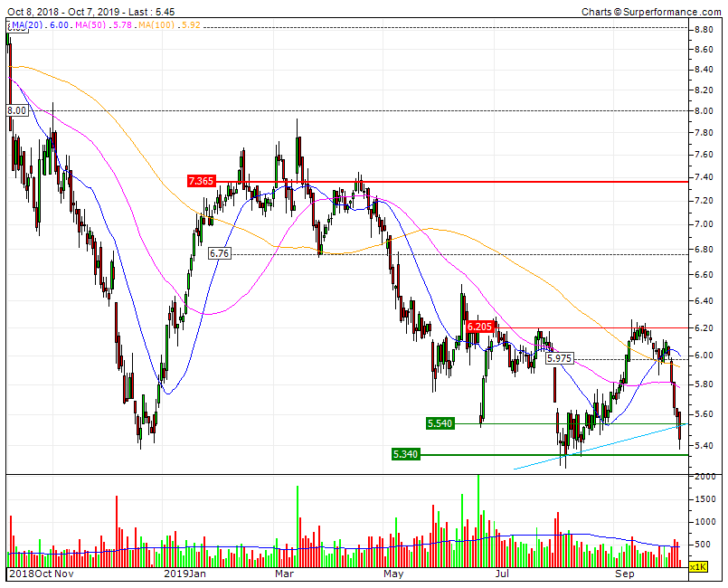Click the 2000 volume axis value
Screen dimensions: 728x588
(704, 477)
